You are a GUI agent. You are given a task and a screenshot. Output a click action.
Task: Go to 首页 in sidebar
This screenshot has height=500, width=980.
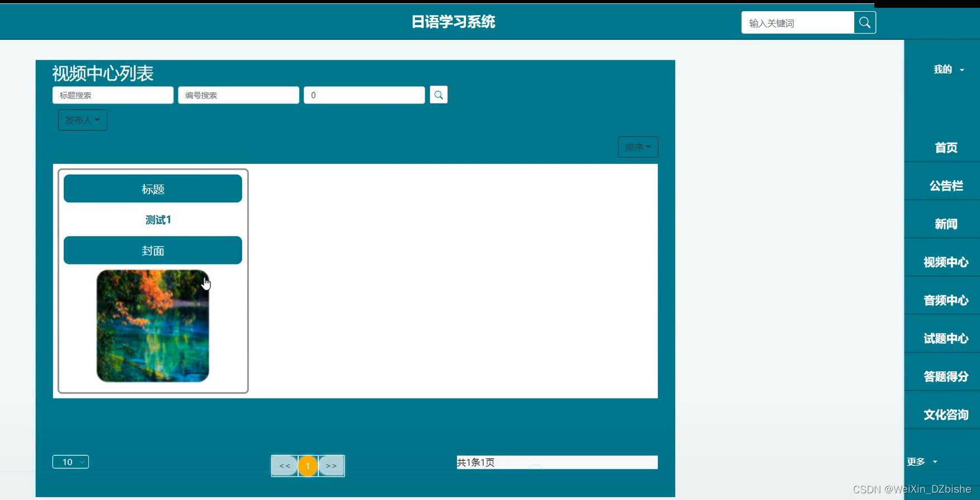point(946,148)
